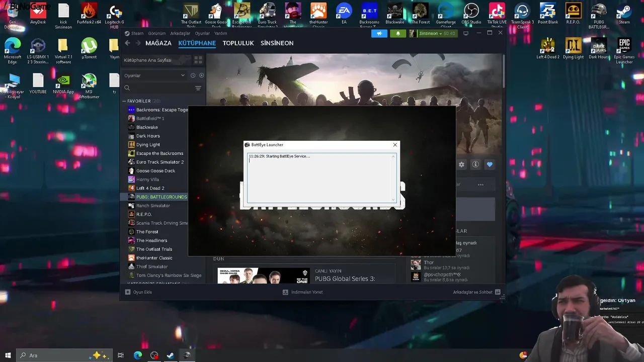
Task: Open TikTok LIVE Studio desktop icon
Action: coord(497,14)
